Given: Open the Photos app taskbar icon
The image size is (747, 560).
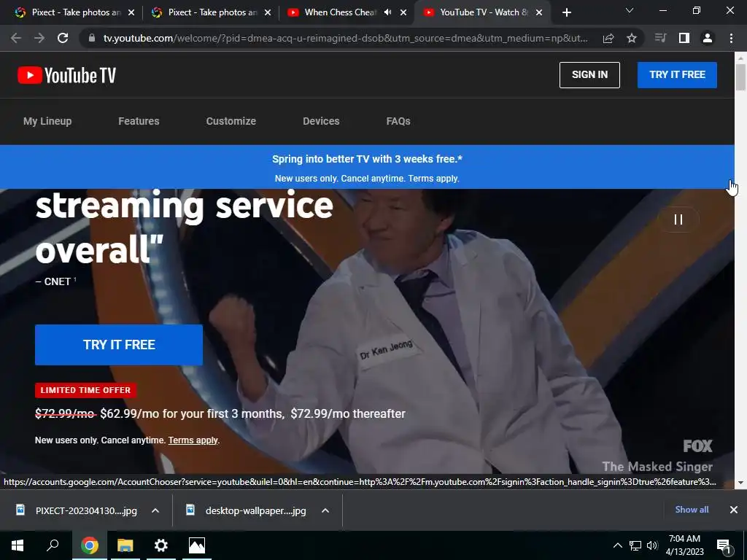Looking at the screenshot, I should click(x=197, y=545).
